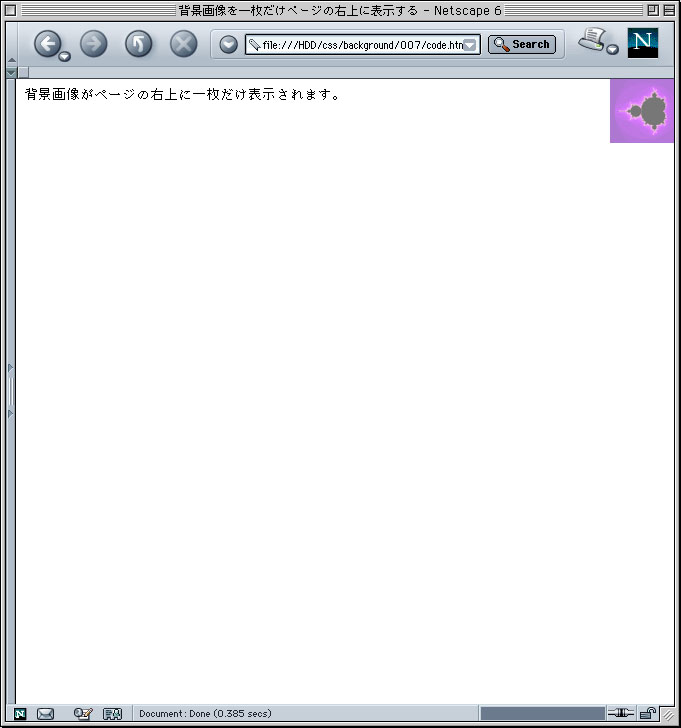Screen dimensions: 681x728
Task: Reload the current page
Action: pyautogui.click(x=138, y=44)
